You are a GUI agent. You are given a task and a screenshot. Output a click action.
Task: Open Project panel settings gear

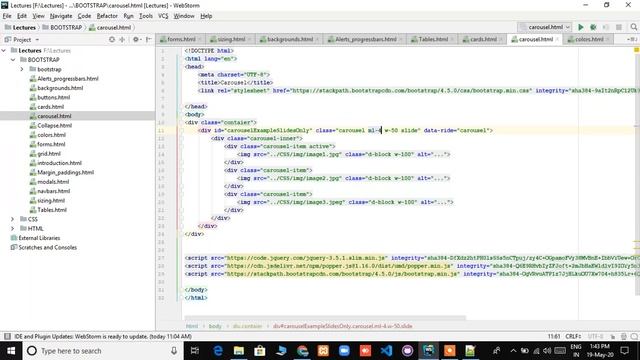136,40
